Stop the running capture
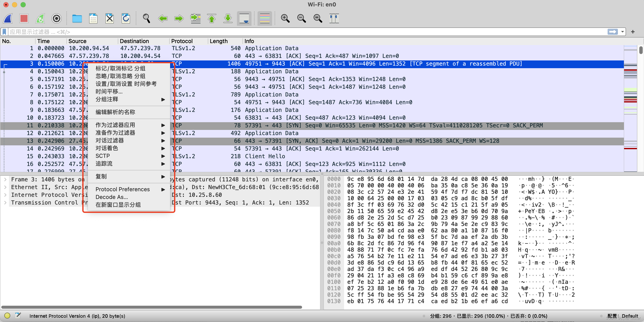This screenshot has height=322, width=644. click(x=24, y=18)
